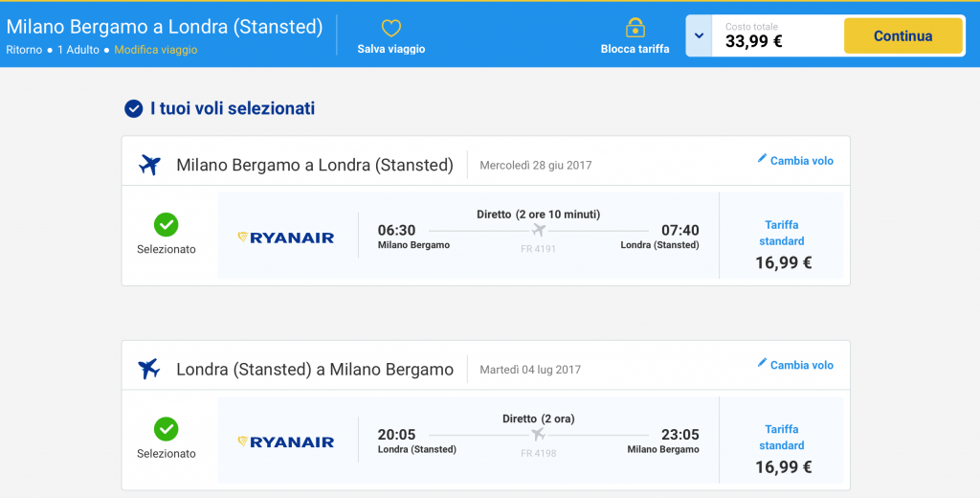
Task: Click the padlock Blocca tariffa icon
Action: (x=635, y=27)
